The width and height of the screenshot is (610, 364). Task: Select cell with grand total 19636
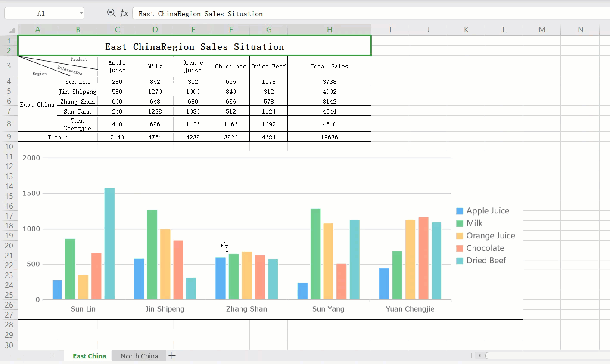click(329, 137)
